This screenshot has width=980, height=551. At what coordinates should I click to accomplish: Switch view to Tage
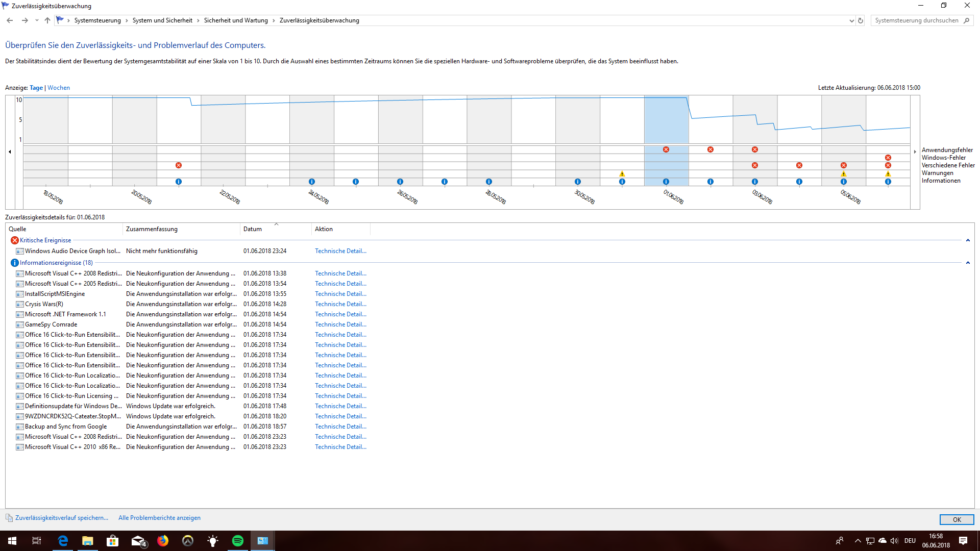tap(36, 88)
